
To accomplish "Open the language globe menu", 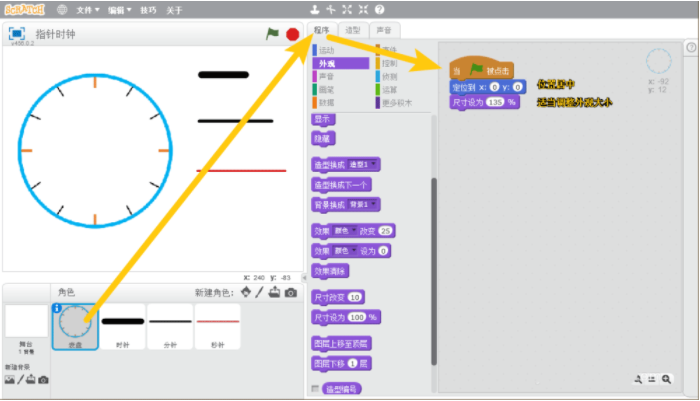I will pyautogui.click(x=63, y=9).
